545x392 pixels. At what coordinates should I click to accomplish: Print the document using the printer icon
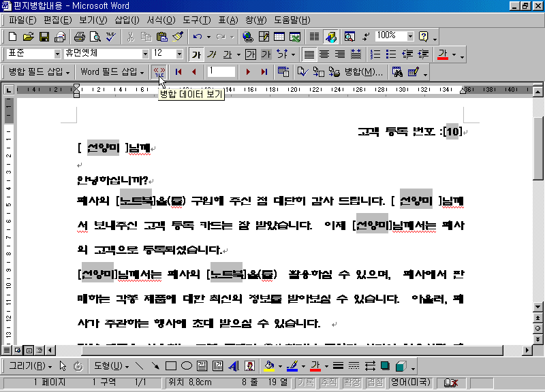[x=80, y=37]
